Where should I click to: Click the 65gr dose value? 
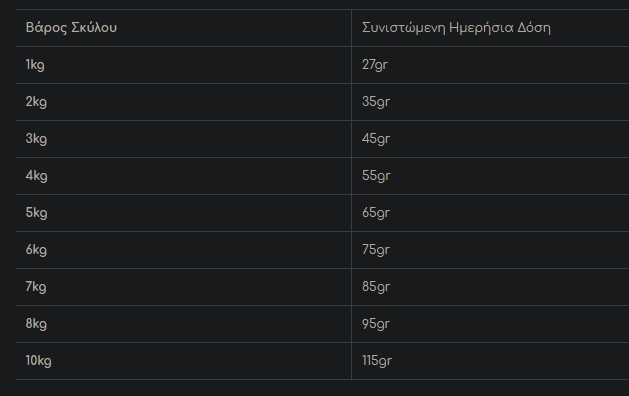376,213
